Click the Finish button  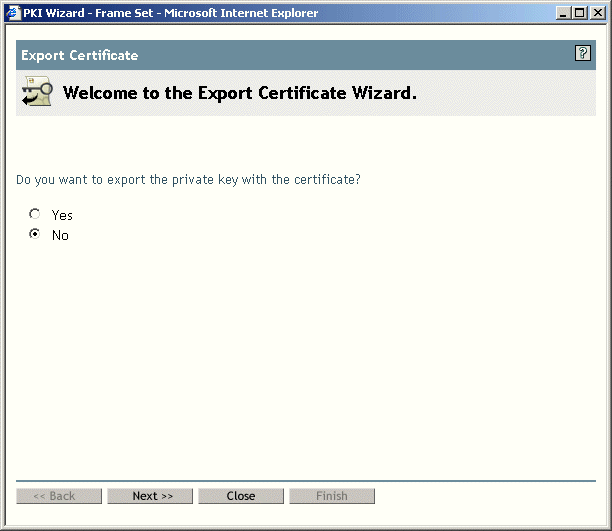pyautogui.click(x=332, y=496)
